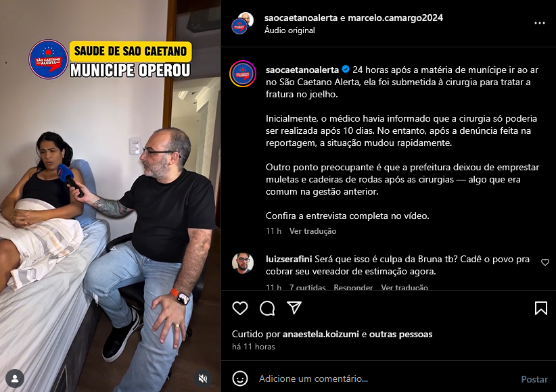Viewport: 556px width, 392px height.
Task: Reply to luizserafini's comment via Responder
Action: point(353,287)
